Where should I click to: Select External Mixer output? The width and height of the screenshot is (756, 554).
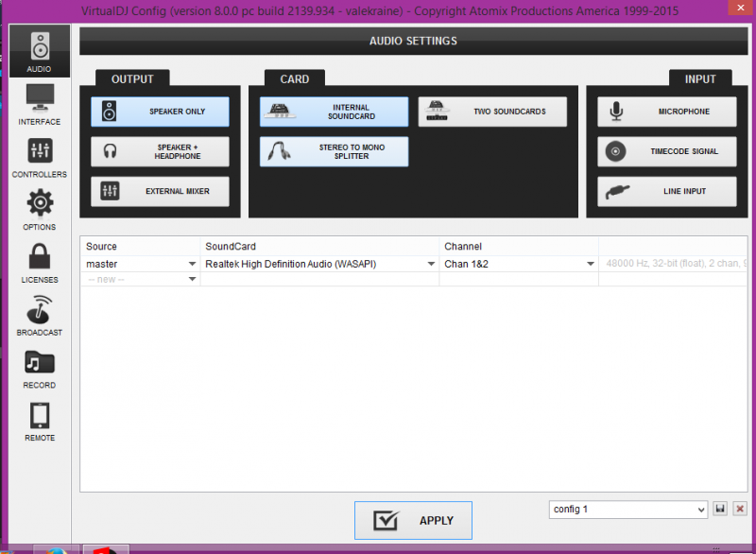click(x=160, y=191)
